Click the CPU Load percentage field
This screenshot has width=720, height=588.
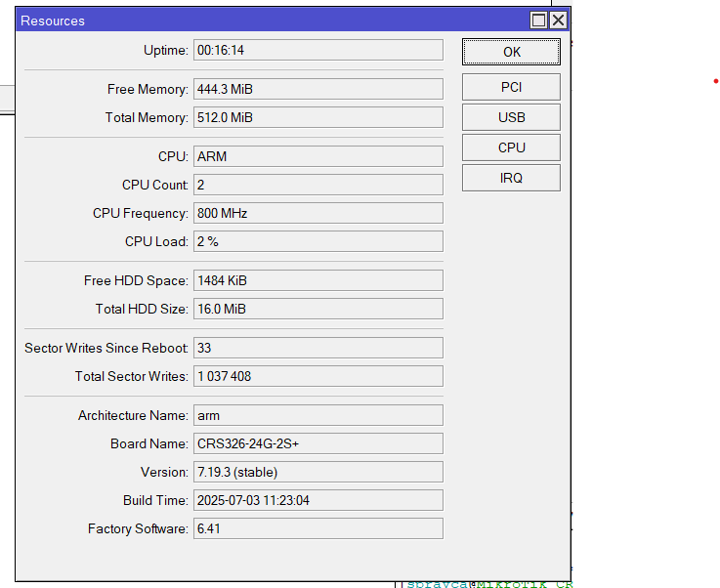click(318, 241)
